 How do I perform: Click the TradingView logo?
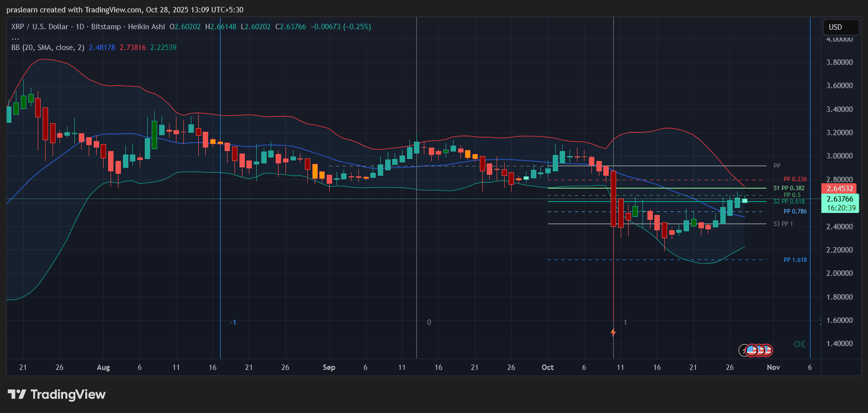pyautogui.click(x=57, y=395)
